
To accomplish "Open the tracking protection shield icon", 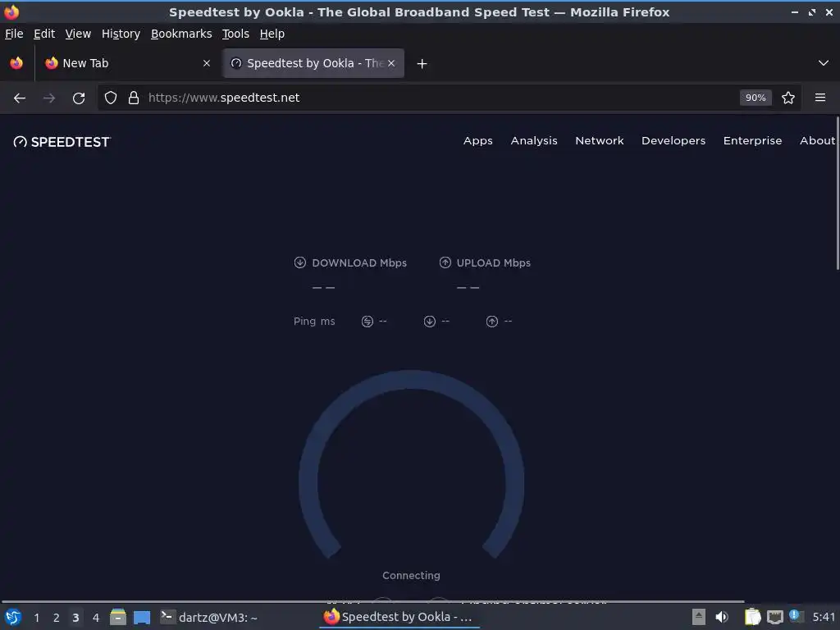I will pyautogui.click(x=111, y=98).
